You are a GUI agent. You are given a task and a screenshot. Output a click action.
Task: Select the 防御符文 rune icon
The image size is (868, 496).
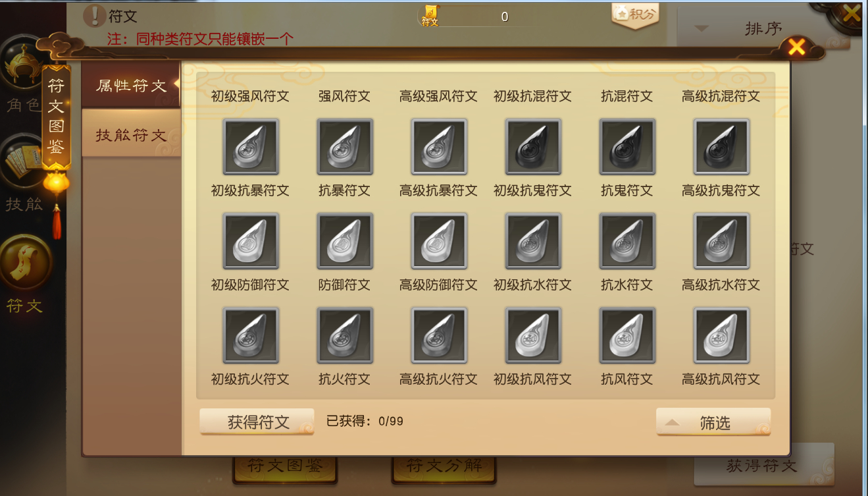pyautogui.click(x=345, y=241)
